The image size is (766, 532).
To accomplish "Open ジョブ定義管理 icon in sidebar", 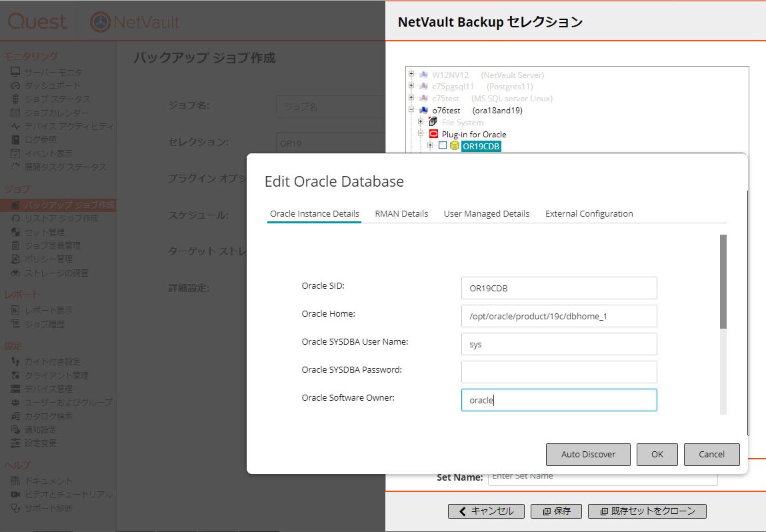I will (x=15, y=246).
